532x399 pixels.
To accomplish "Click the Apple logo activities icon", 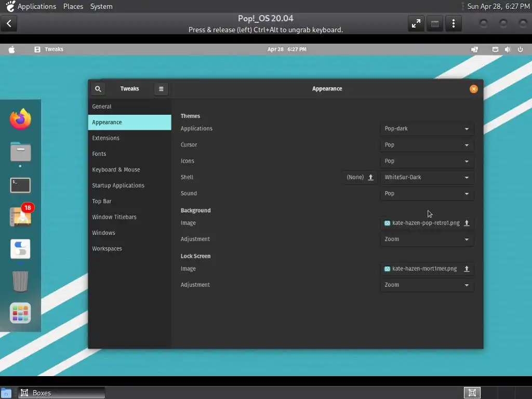I will pos(11,49).
